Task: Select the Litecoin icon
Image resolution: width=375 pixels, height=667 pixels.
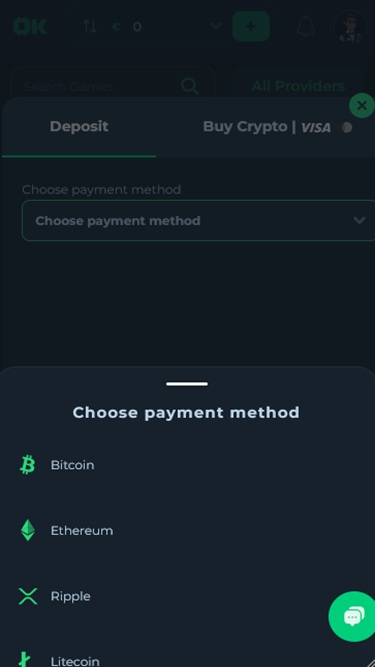Action: 26,659
